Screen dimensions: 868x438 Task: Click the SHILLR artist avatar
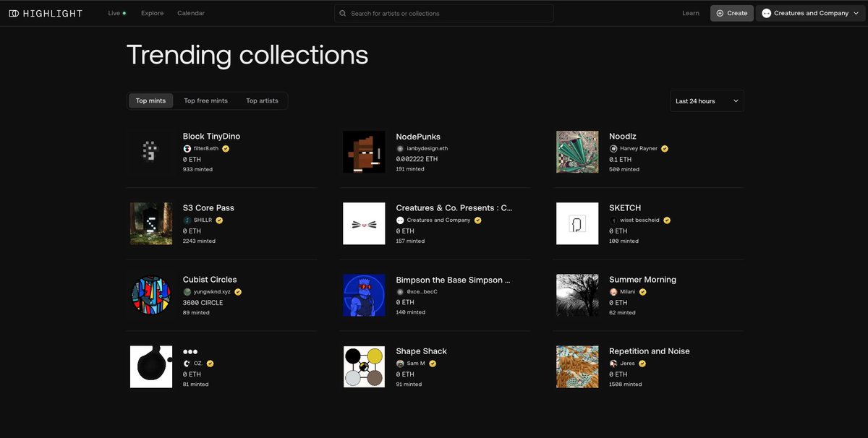coord(187,220)
